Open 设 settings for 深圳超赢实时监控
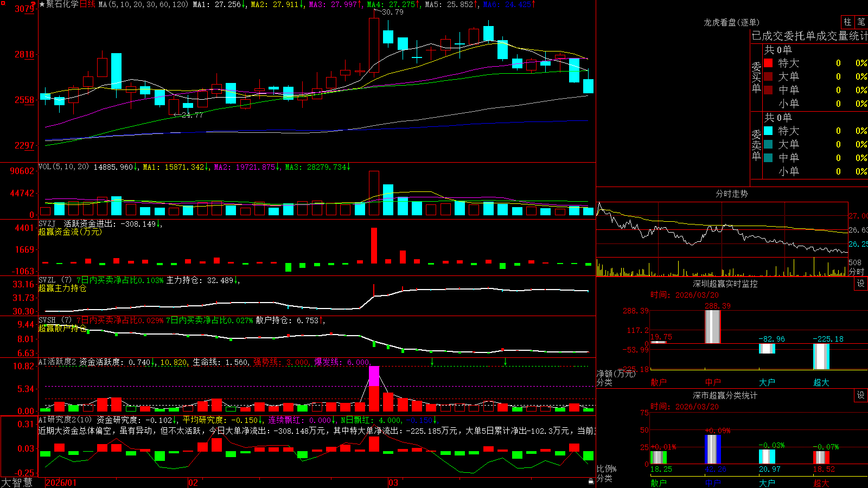The height and width of the screenshot is (488, 868). pyautogui.click(x=861, y=284)
